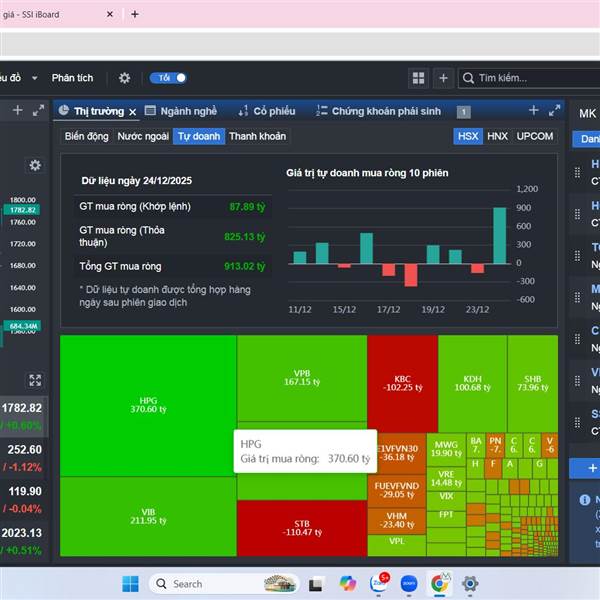Open Task View in the taskbar
The height and width of the screenshot is (600, 600).
(x=316, y=585)
